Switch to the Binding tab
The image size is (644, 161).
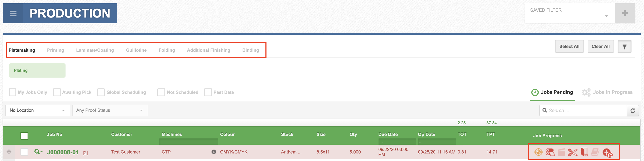click(250, 50)
